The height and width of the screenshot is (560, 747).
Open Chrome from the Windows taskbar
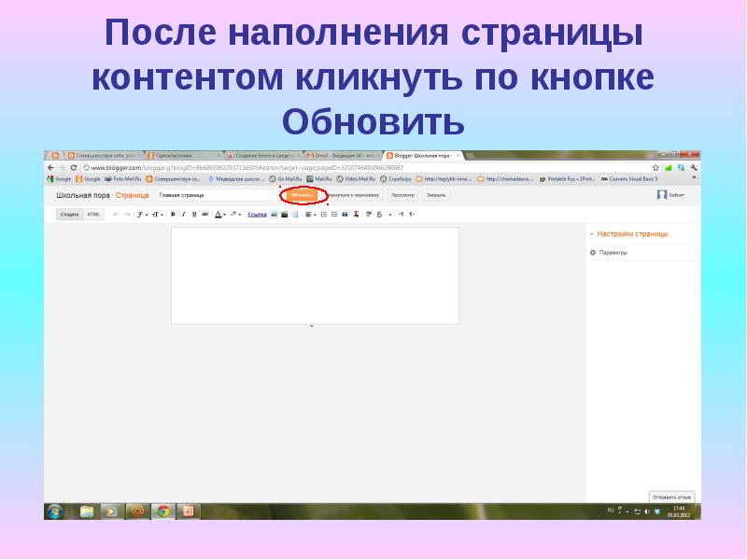pyautogui.click(x=162, y=511)
